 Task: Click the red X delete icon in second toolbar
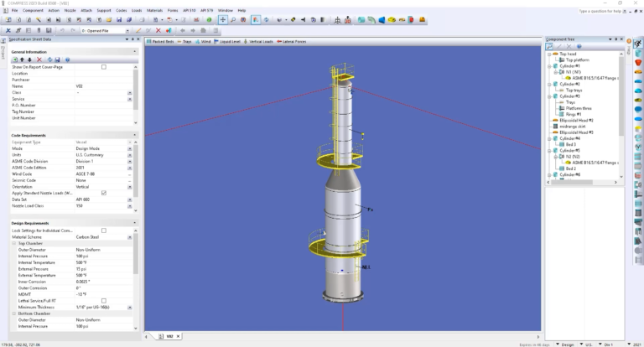click(x=158, y=30)
